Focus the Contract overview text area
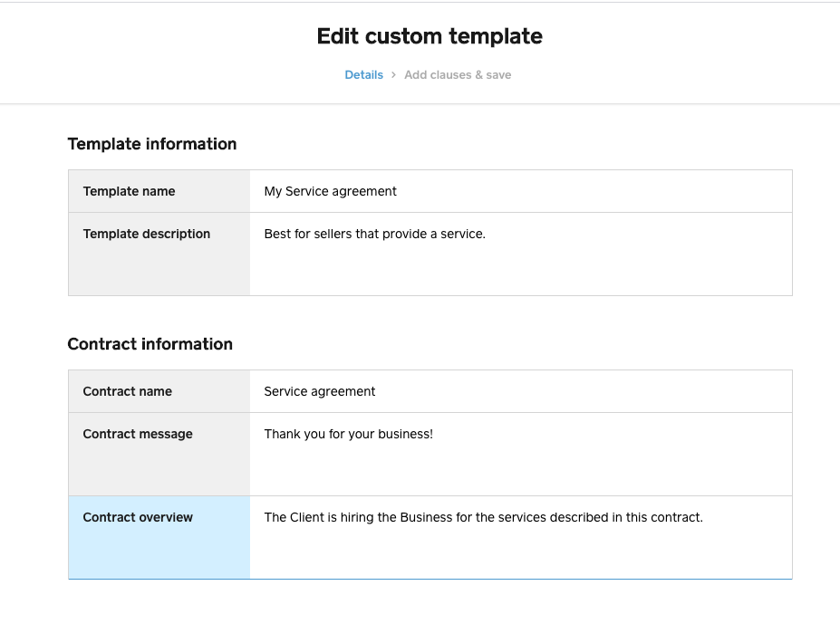The height and width of the screenshot is (643, 840). coord(520,545)
